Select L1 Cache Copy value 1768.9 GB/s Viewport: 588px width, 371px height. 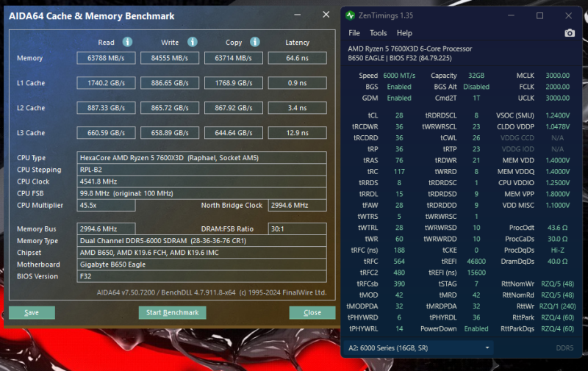coord(233,83)
